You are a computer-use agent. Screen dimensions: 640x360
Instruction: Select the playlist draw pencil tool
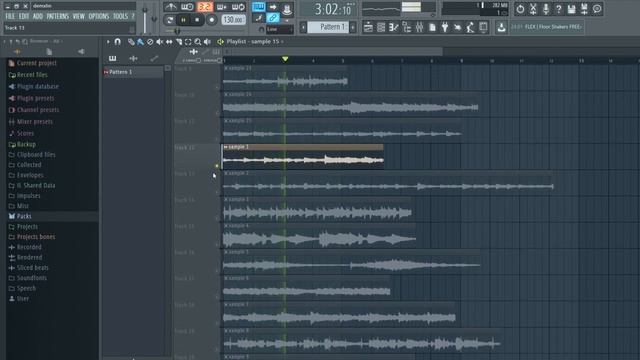click(x=131, y=42)
